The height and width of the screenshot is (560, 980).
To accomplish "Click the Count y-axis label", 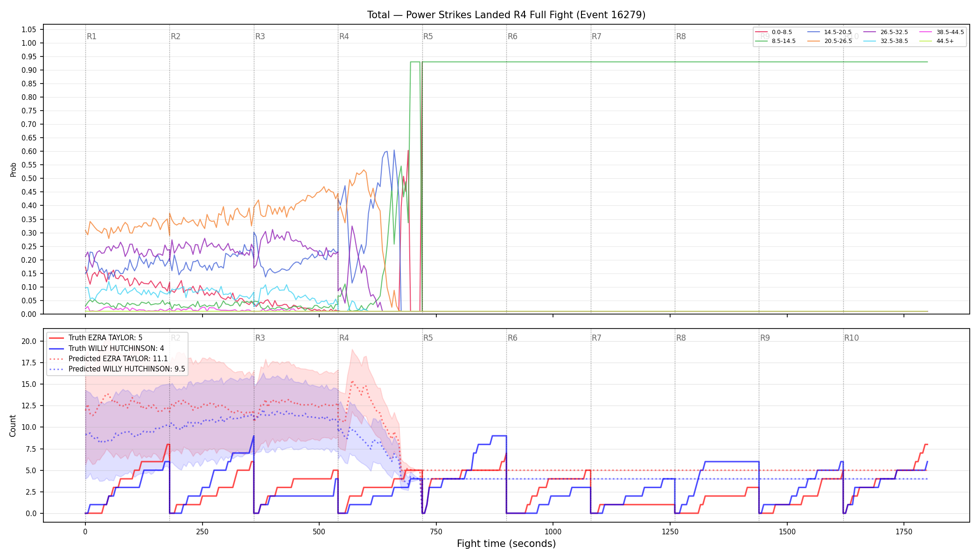I will [13, 426].
